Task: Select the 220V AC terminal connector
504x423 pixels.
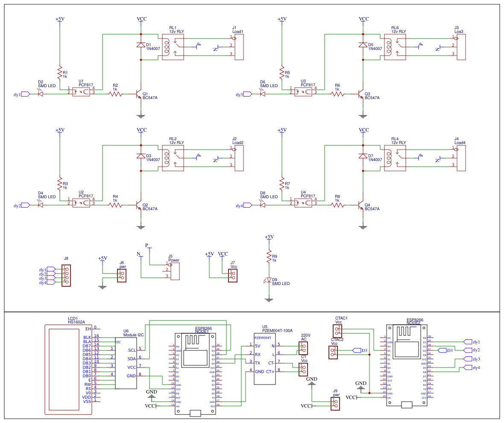Action: tap(303, 347)
